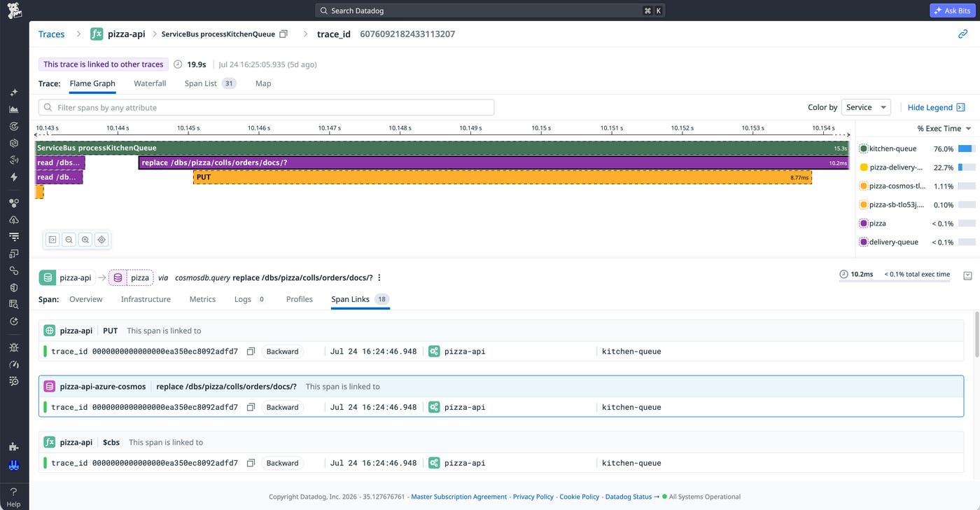980x510 pixels.
Task: Open the Profiles tab
Action: [x=300, y=299]
